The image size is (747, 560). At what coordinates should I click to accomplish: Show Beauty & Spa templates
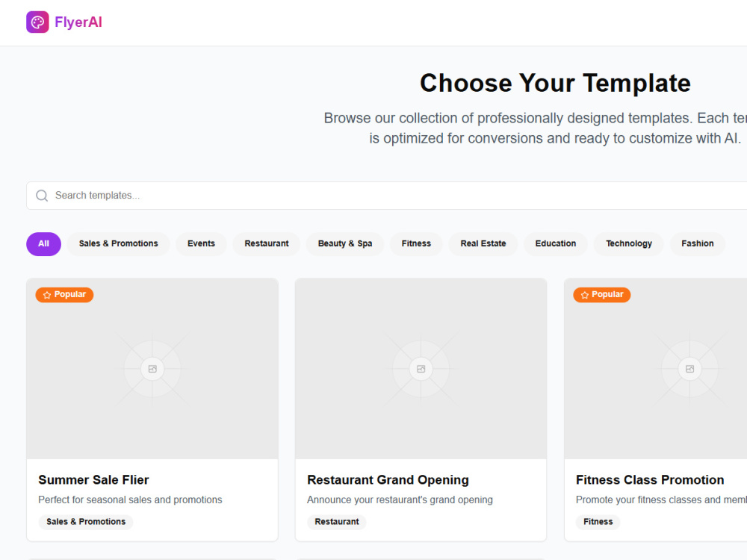coord(345,244)
